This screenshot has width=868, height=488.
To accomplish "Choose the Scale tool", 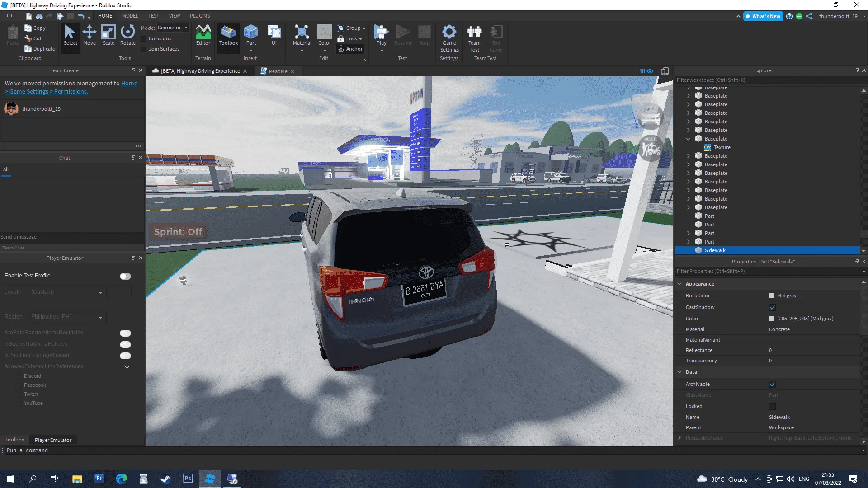I will (x=108, y=35).
